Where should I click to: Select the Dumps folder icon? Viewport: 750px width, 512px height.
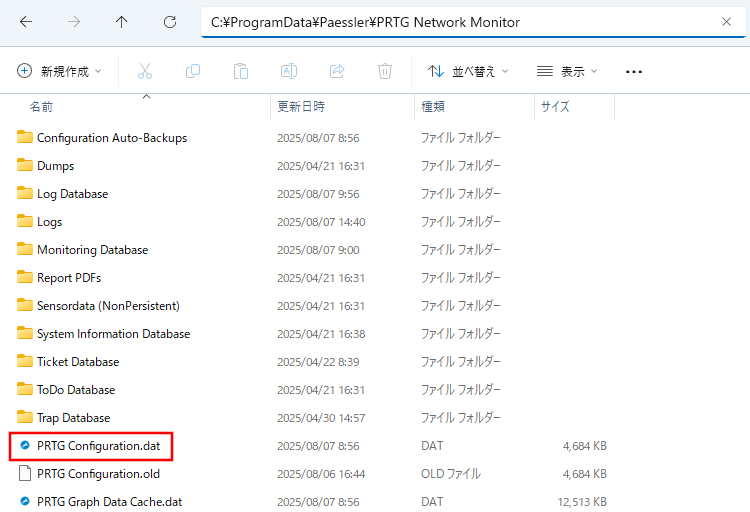[25, 165]
